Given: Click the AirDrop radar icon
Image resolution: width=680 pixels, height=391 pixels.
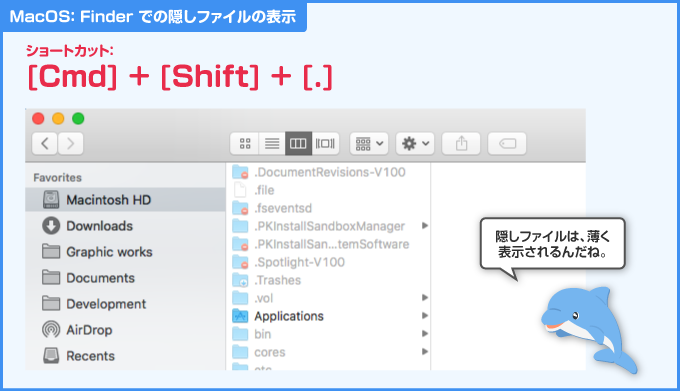Looking at the screenshot, I should tap(51, 330).
